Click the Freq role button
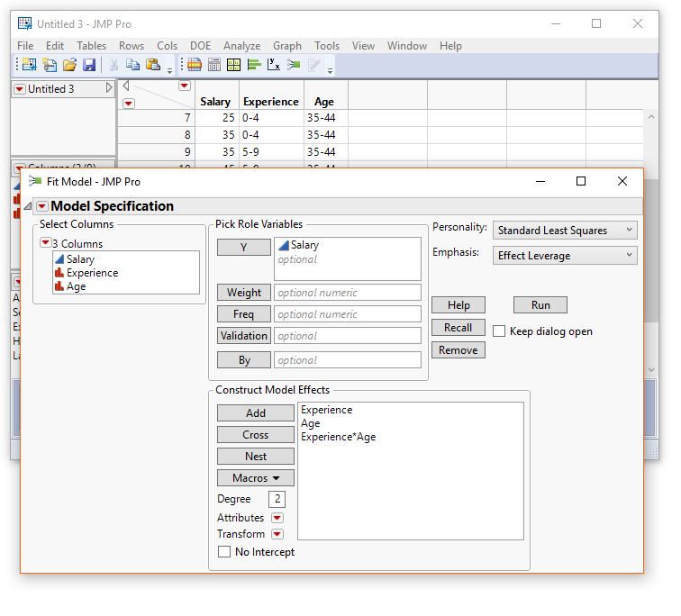This screenshot has height=616, width=681. pos(243,314)
